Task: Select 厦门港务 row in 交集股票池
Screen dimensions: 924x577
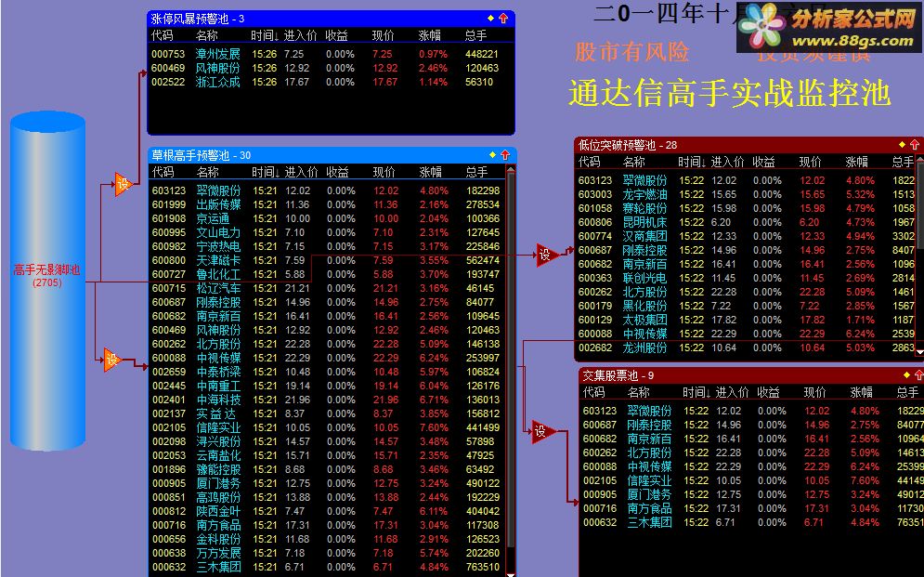Action: 752,494
